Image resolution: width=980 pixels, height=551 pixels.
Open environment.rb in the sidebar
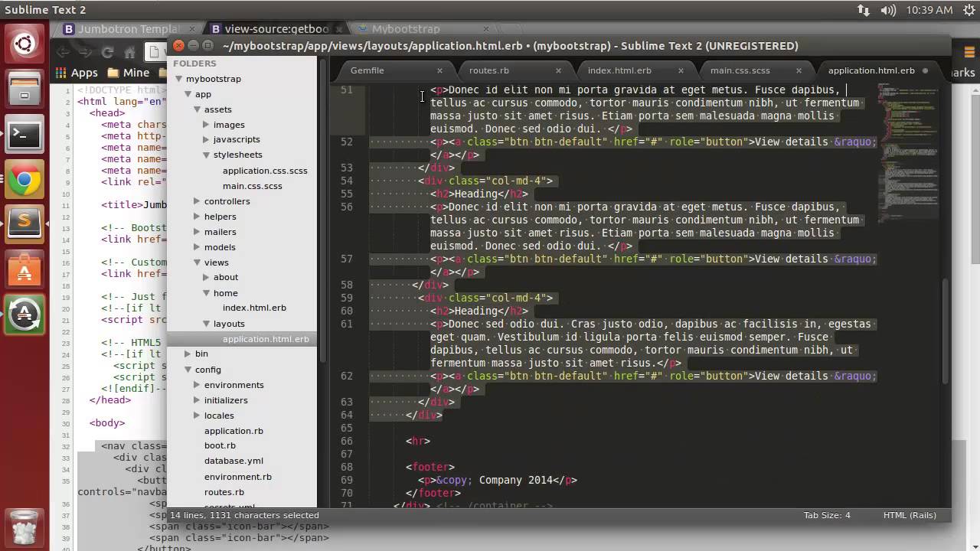pyautogui.click(x=238, y=477)
